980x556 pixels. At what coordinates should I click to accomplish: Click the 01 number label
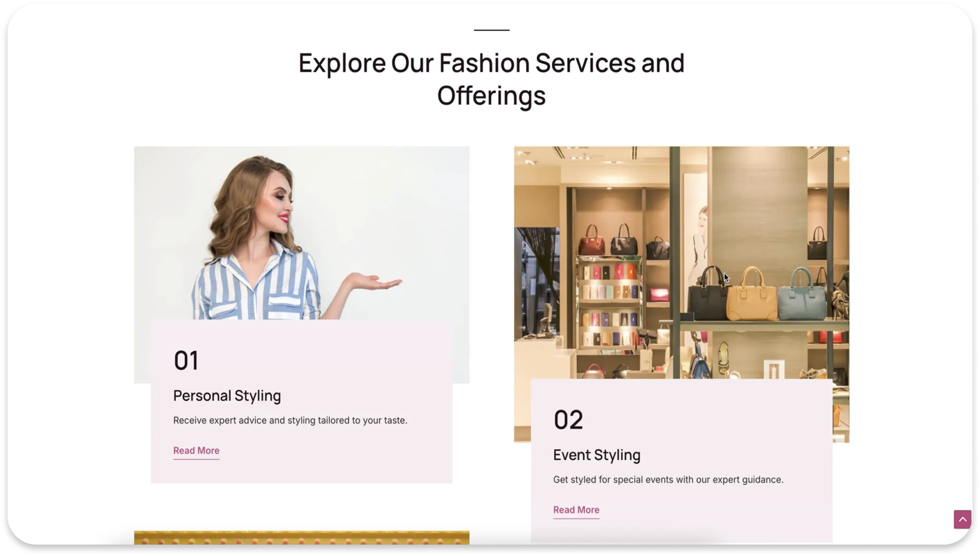pyautogui.click(x=186, y=360)
